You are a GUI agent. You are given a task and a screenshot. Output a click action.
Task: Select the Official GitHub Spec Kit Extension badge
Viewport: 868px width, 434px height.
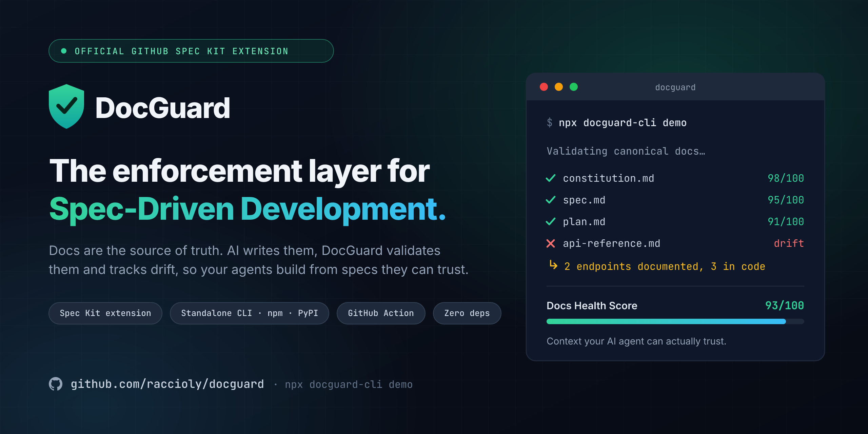click(x=191, y=51)
